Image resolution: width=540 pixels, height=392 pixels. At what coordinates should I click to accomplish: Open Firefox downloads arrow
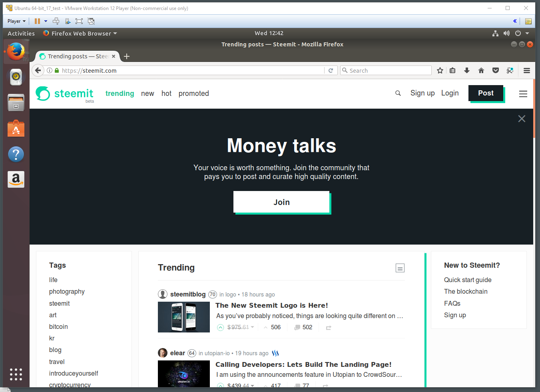[466, 70]
